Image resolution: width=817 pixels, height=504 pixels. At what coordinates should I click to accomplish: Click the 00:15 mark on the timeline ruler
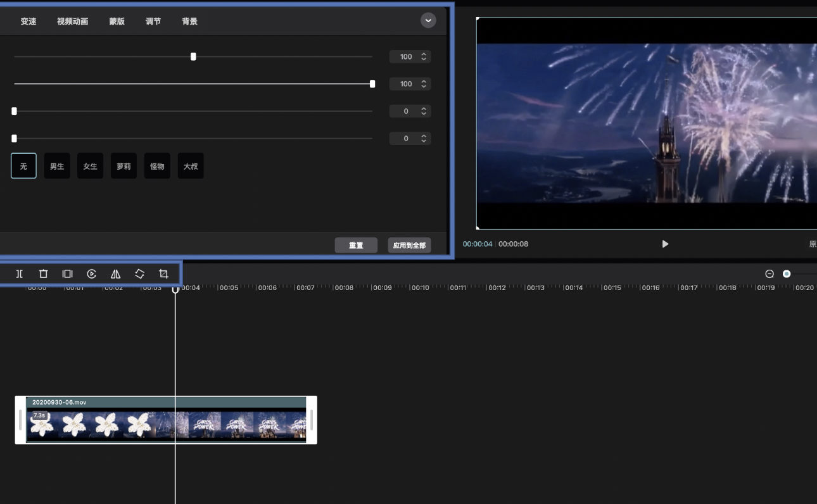(x=612, y=287)
